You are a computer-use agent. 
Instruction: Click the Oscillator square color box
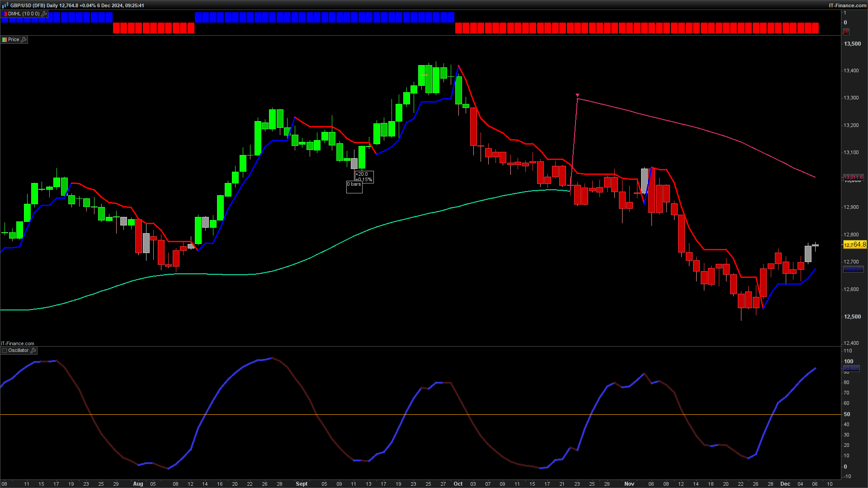[5, 351]
